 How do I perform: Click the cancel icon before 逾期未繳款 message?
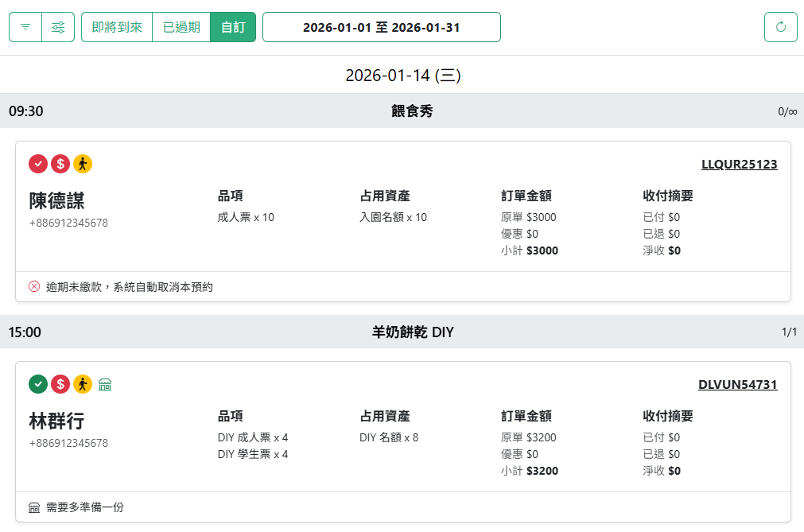pos(33,285)
